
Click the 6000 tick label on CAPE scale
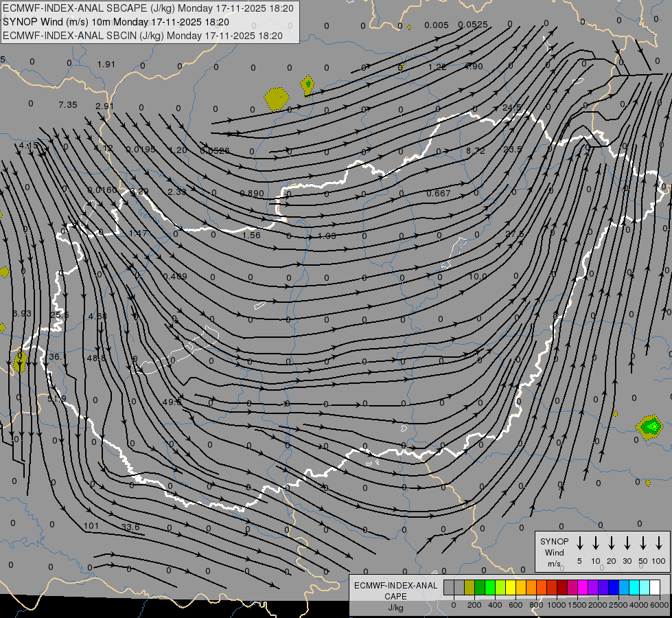click(660, 605)
